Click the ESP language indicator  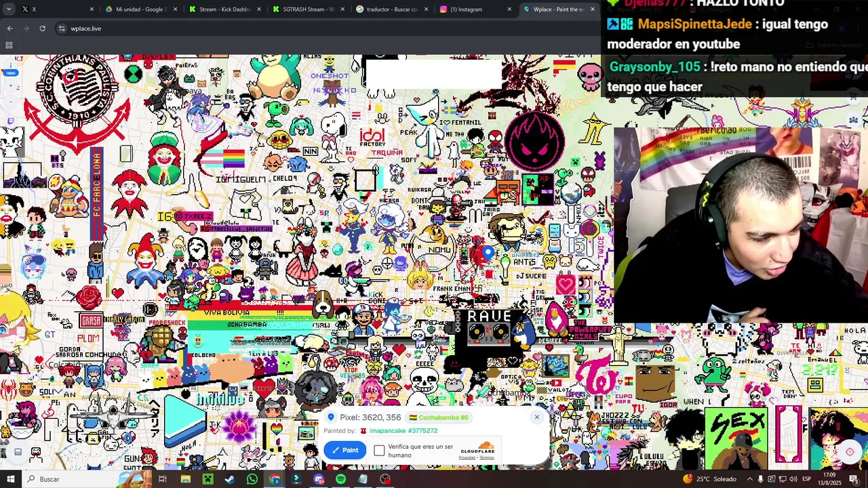pyautogui.click(x=806, y=479)
